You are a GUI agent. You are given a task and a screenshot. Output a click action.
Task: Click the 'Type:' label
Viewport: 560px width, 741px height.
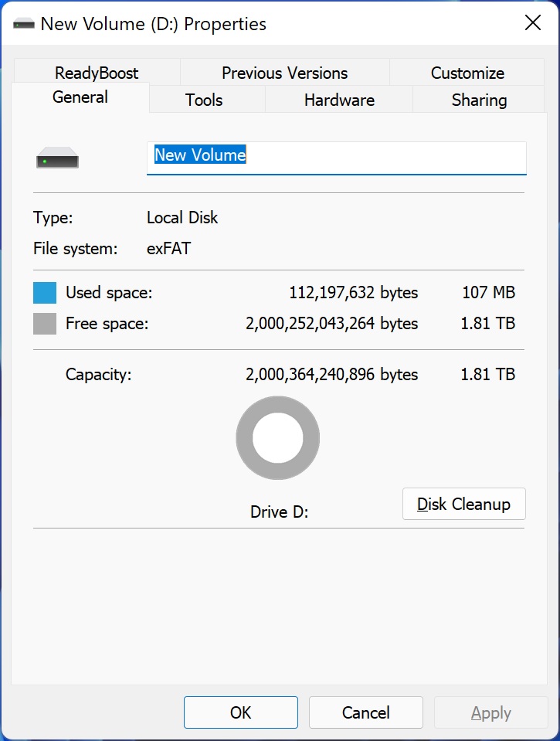53,218
